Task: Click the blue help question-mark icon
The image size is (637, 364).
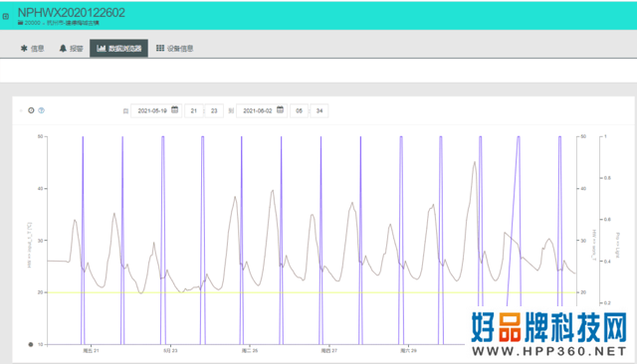Action: pos(41,110)
